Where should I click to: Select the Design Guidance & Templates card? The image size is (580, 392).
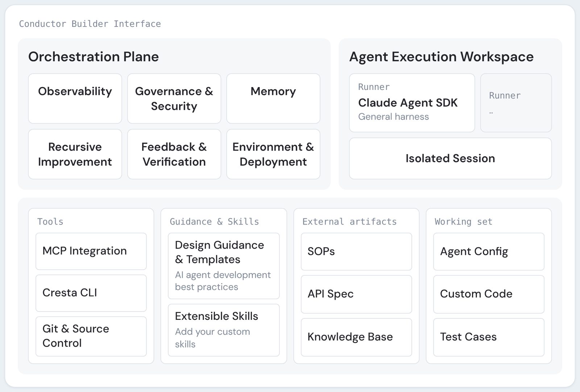[224, 266]
